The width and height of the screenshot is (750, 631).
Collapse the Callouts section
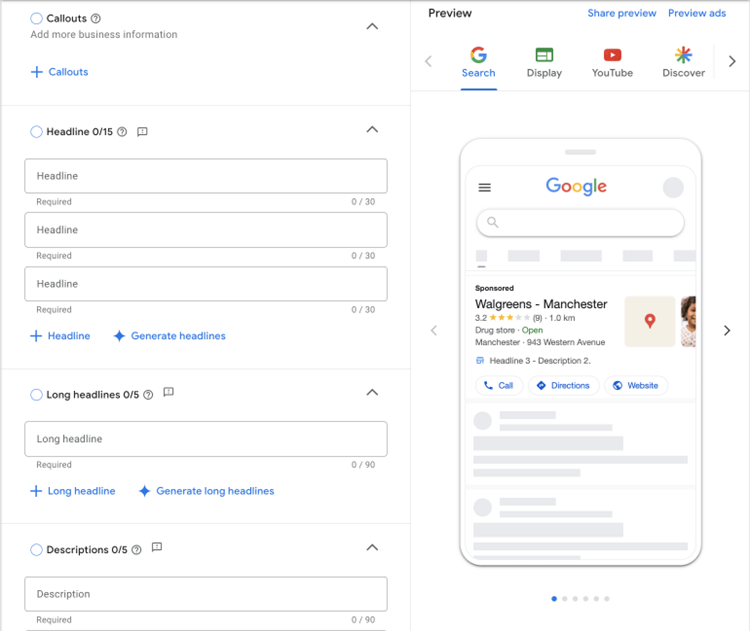372,26
